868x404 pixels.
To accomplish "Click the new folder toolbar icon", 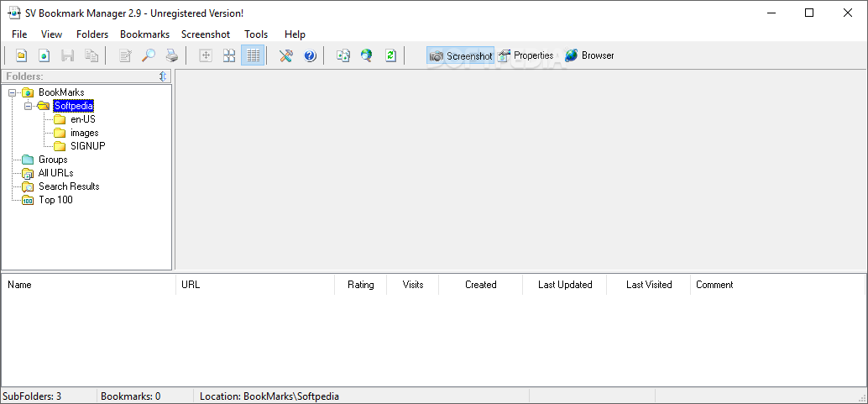I will [21, 55].
